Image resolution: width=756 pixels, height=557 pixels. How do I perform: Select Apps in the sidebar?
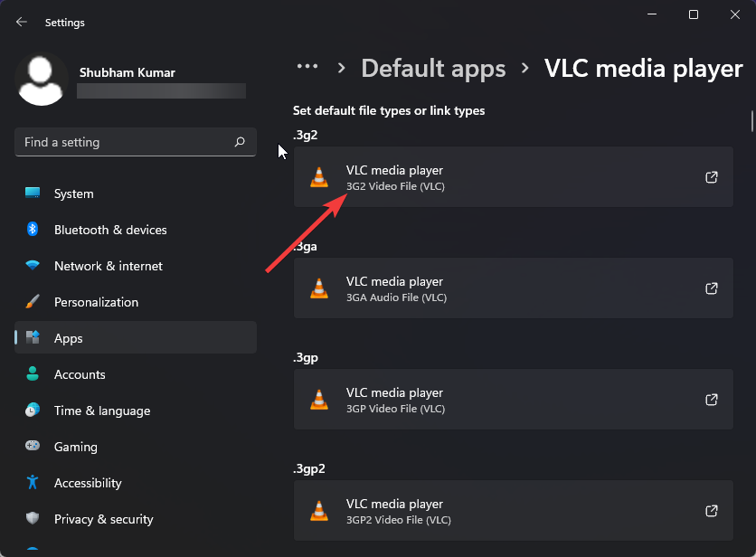136,337
